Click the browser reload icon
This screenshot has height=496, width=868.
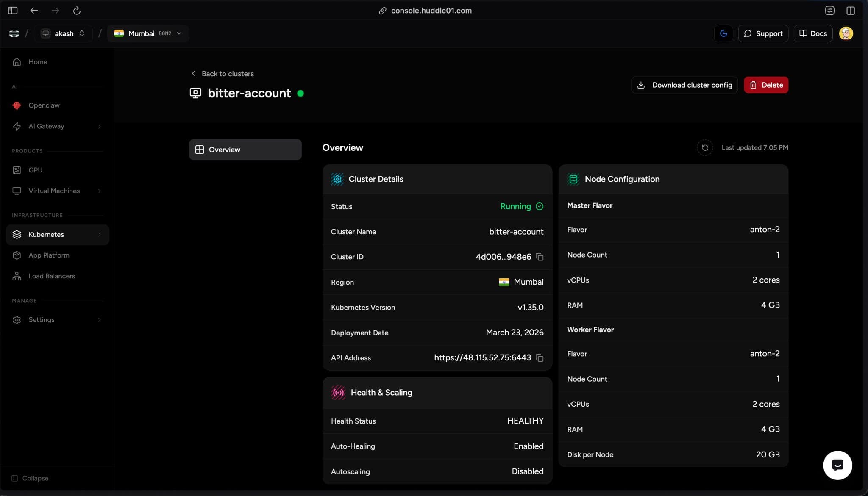coord(77,11)
